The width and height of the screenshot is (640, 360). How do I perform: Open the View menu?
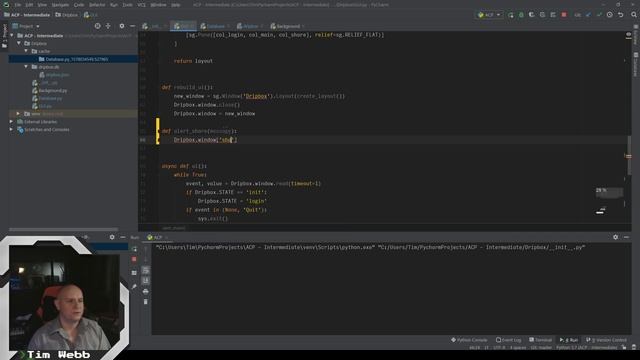(42, 5)
